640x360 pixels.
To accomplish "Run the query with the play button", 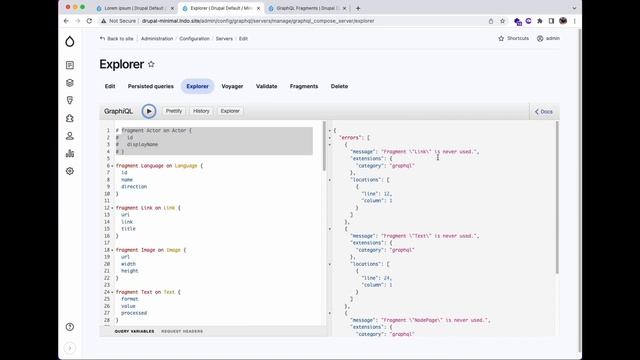I will (149, 111).
